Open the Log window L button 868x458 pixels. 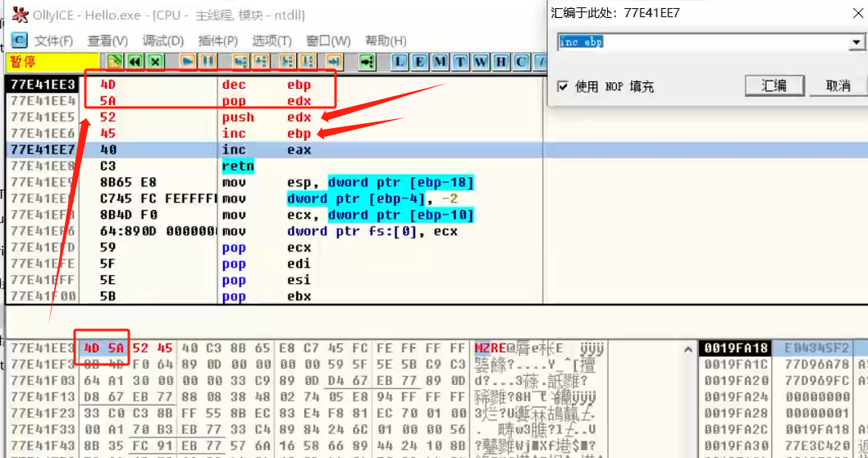point(400,62)
